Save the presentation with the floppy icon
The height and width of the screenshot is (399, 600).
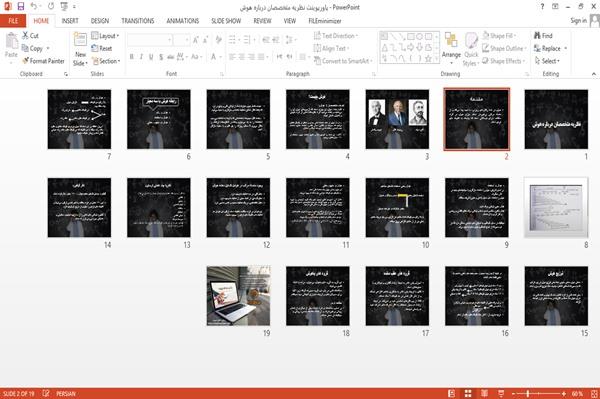[21, 7]
